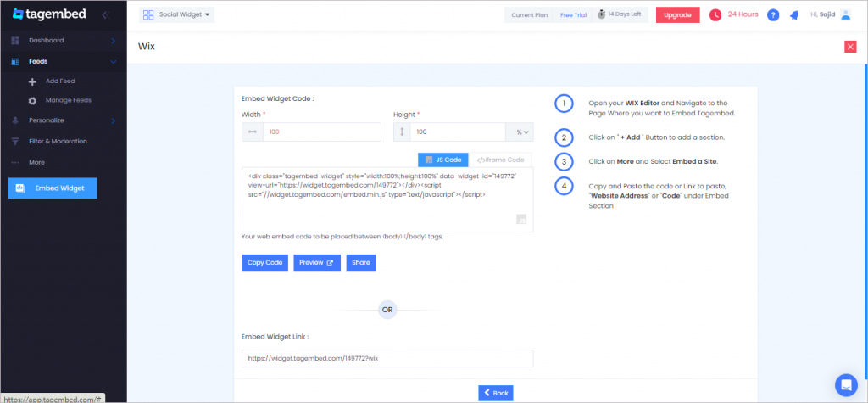Viewport: 868px width, 403px height.
Task: Close the Wix panel with red X
Action: click(850, 47)
